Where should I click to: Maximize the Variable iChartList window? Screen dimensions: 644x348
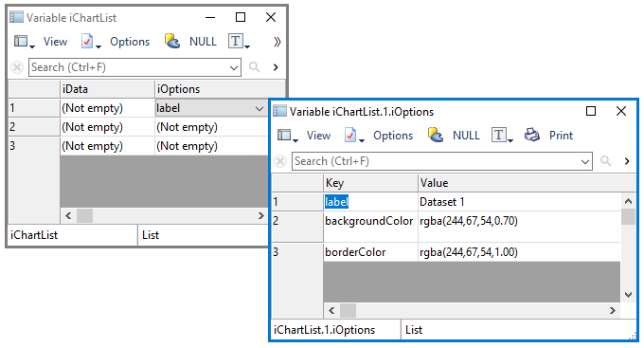click(x=241, y=17)
